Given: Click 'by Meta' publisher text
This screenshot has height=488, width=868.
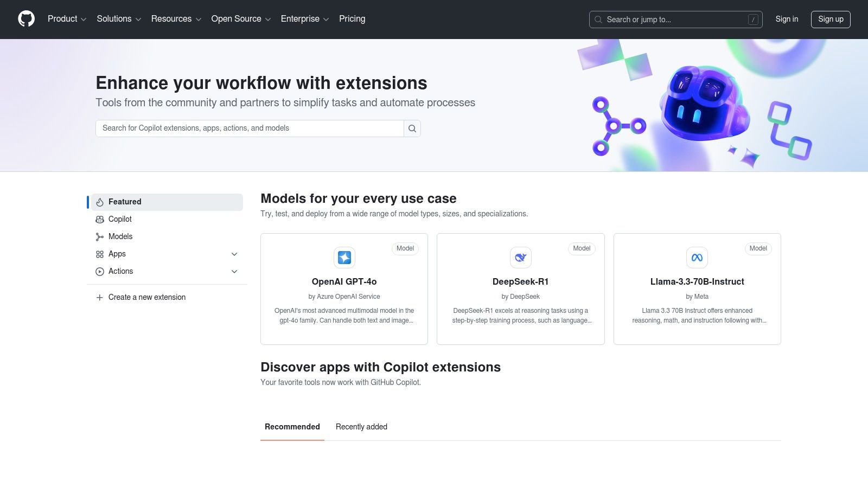Looking at the screenshot, I should pyautogui.click(x=697, y=297).
